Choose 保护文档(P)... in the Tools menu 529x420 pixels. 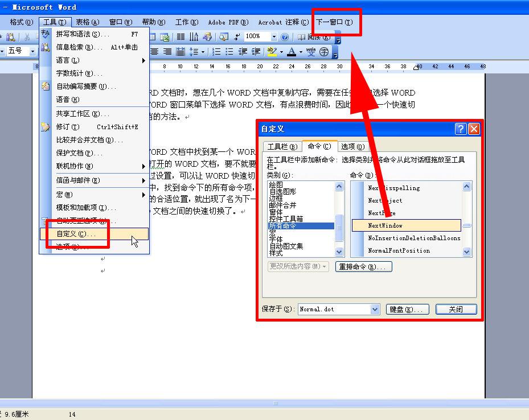(x=94, y=153)
